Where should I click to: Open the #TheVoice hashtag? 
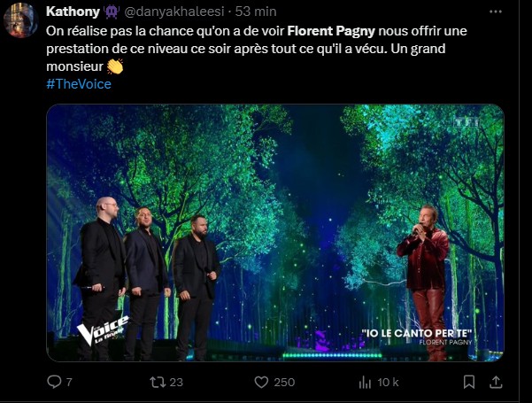point(78,84)
